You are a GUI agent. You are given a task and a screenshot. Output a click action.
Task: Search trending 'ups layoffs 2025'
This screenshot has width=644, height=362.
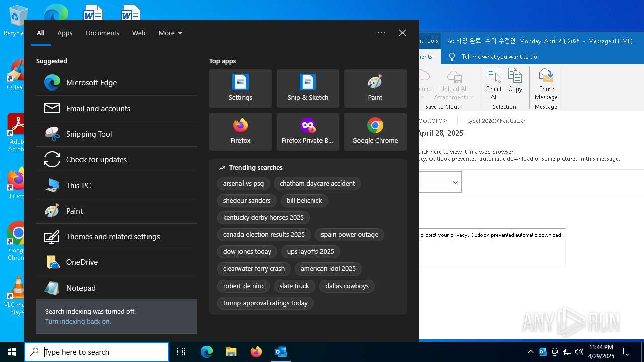tap(310, 251)
